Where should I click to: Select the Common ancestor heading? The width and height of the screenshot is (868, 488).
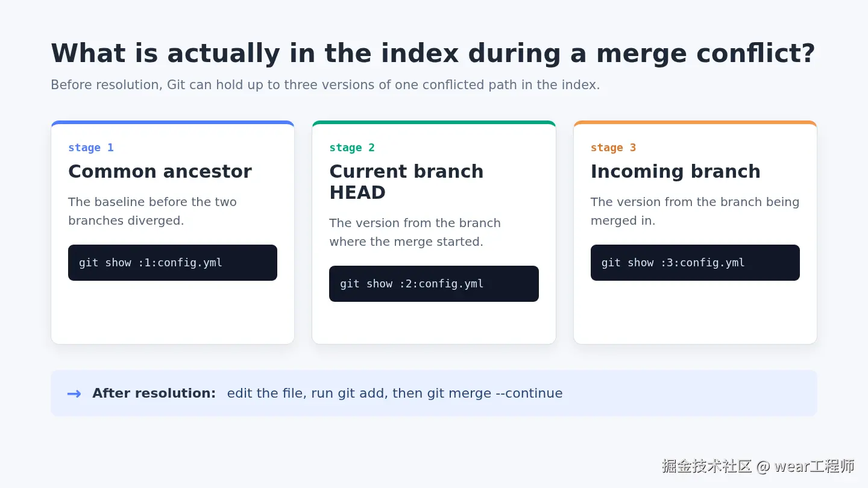click(x=160, y=171)
